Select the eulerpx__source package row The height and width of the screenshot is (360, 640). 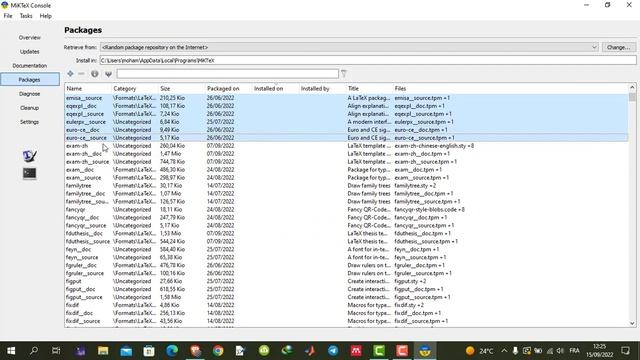tap(347, 122)
